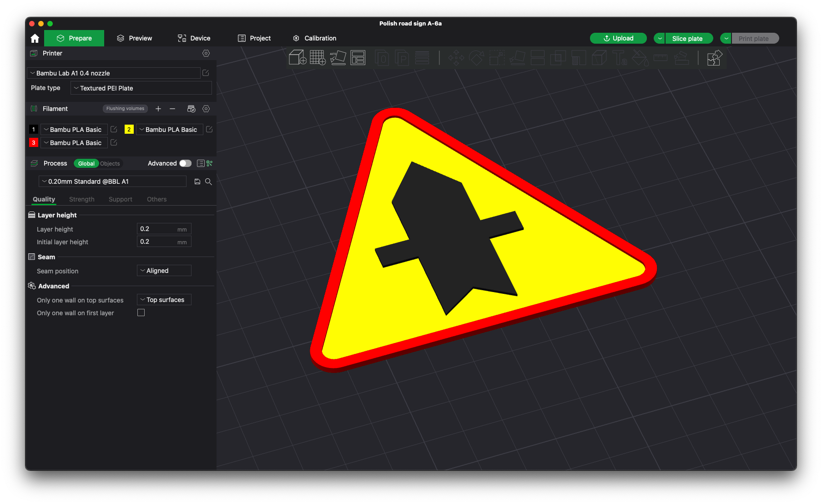Viewport: 822px width, 504px height.
Task: Switch to the Preview tab
Action: [134, 38]
